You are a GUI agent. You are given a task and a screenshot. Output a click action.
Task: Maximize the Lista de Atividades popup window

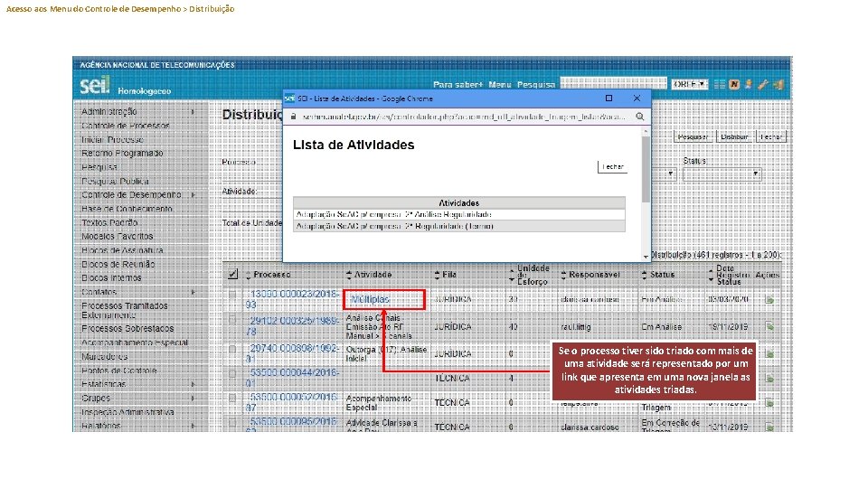click(x=609, y=98)
